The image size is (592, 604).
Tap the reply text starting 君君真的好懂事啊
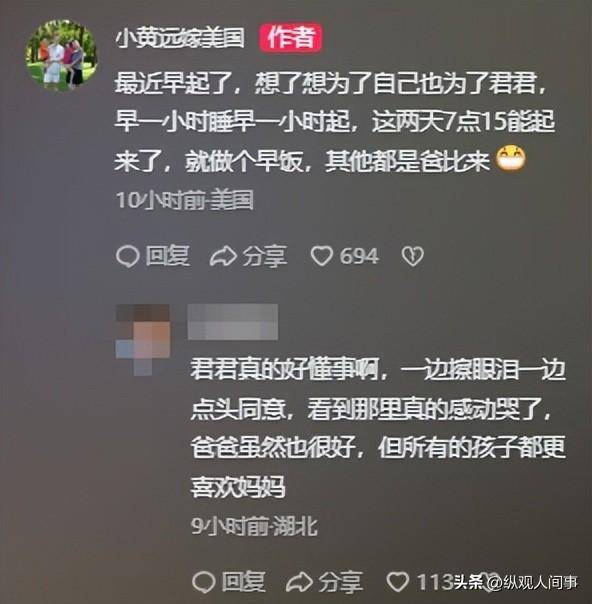pyautogui.click(x=378, y=428)
